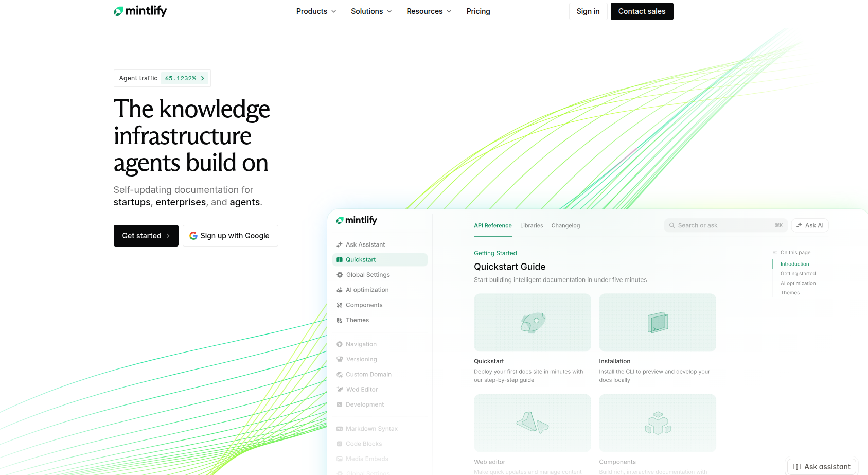Expand the Products menu
Screen dimensions: 868x475
(316, 11)
